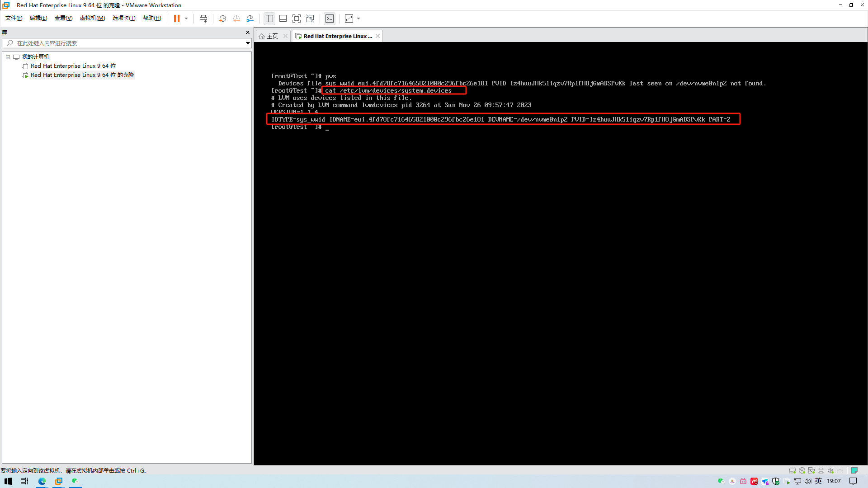The image size is (868, 488).
Task: Click the network adapter status icon
Action: tap(811, 470)
